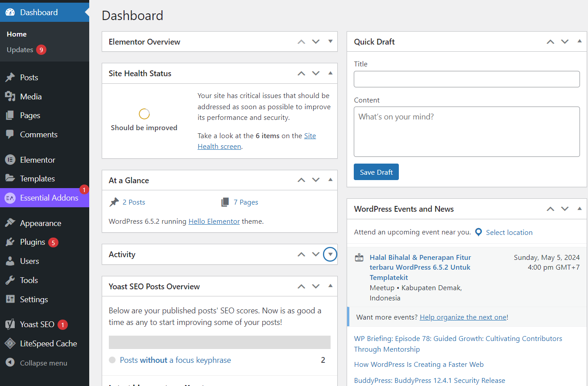Click the Dashboard gauge icon
Image resolution: width=588 pixels, height=386 pixels.
click(10, 12)
